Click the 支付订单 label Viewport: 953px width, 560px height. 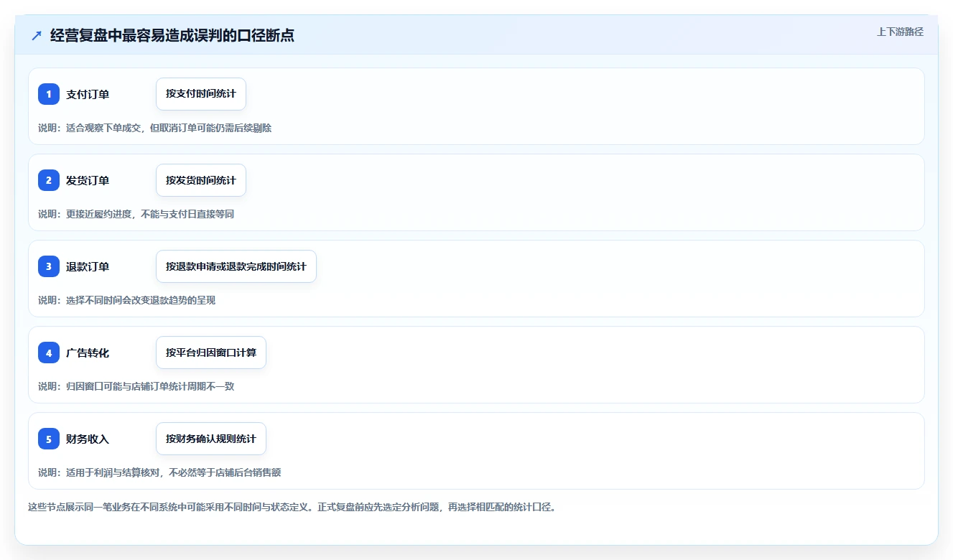click(88, 94)
